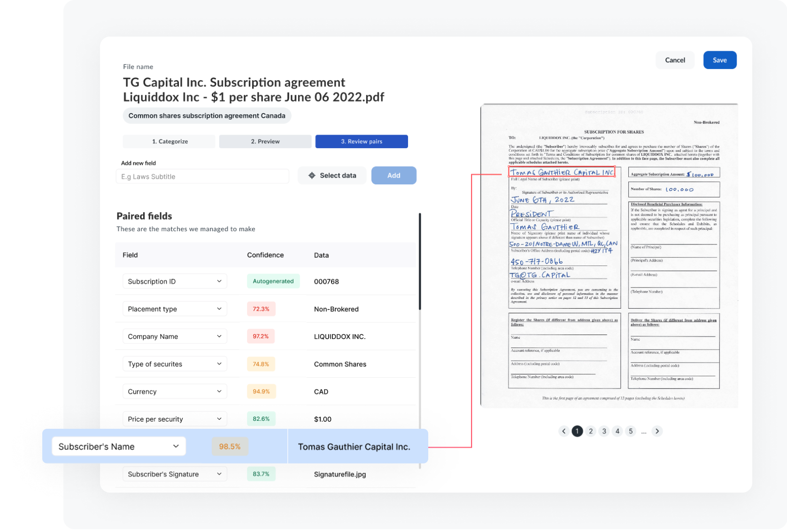Click the Confidence column header

pyautogui.click(x=265, y=255)
